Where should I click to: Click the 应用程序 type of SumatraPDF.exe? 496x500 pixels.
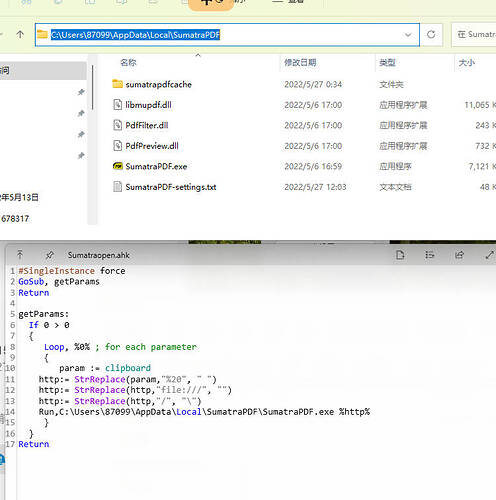[x=395, y=167]
